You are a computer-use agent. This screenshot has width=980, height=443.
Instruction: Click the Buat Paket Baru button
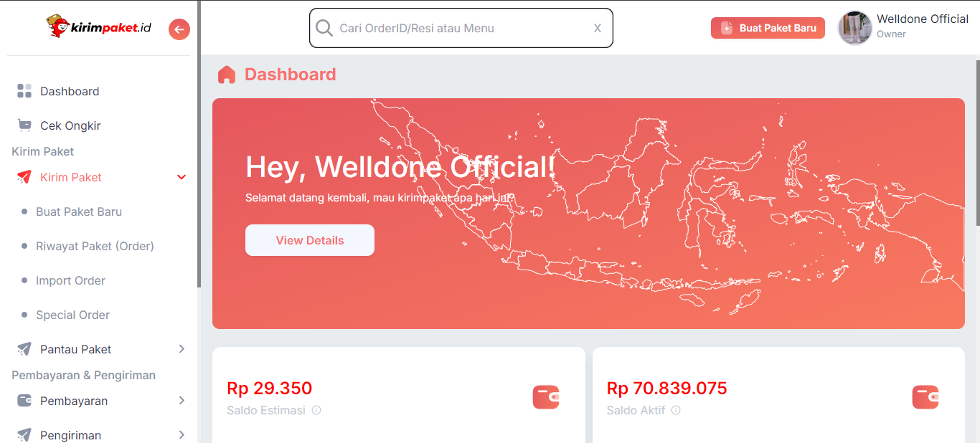coord(768,28)
